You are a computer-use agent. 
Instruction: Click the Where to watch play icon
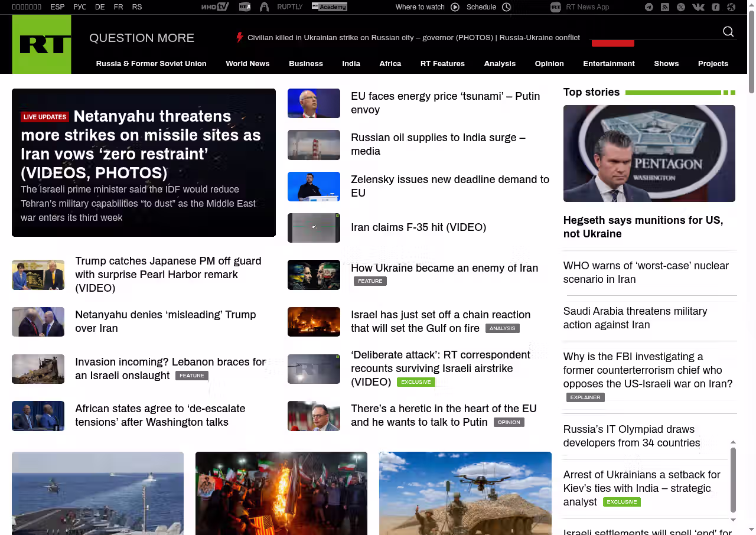pyautogui.click(x=455, y=7)
